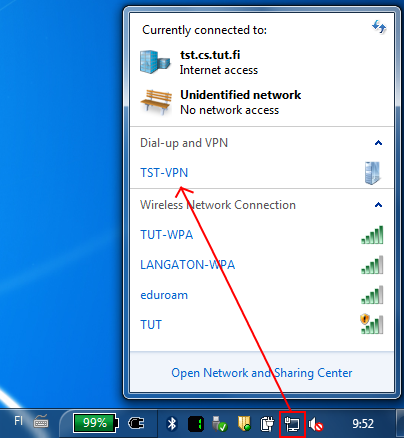Screen dimensions: 404x438
Task: Click the tst.cs.tut.fi building network icon
Action: click(x=155, y=62)
